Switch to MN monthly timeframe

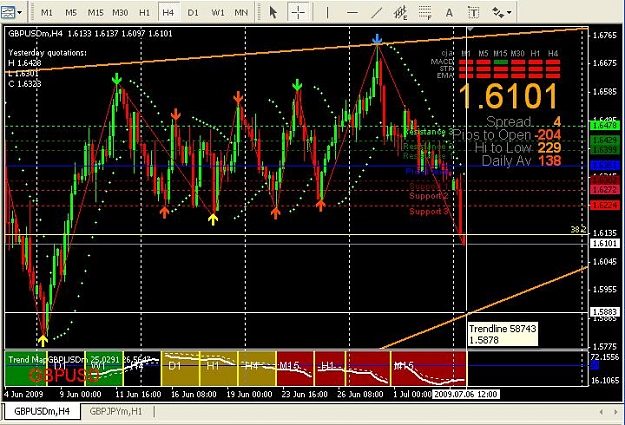tap(241, 13)
